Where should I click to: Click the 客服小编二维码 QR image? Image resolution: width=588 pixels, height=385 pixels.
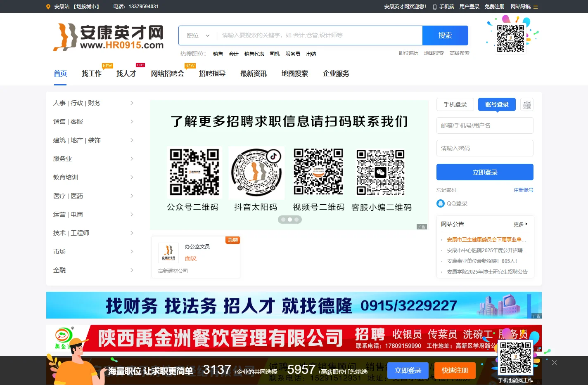point(380,172)
